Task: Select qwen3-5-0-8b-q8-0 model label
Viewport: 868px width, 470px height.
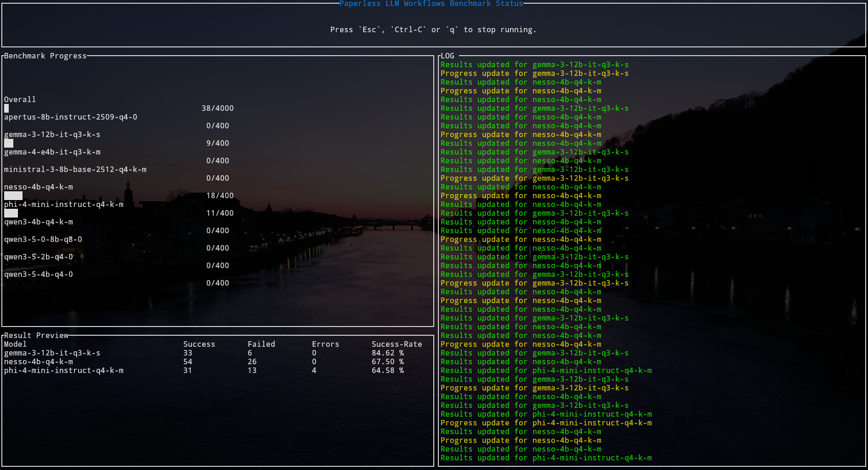Action: pos(43,240)
